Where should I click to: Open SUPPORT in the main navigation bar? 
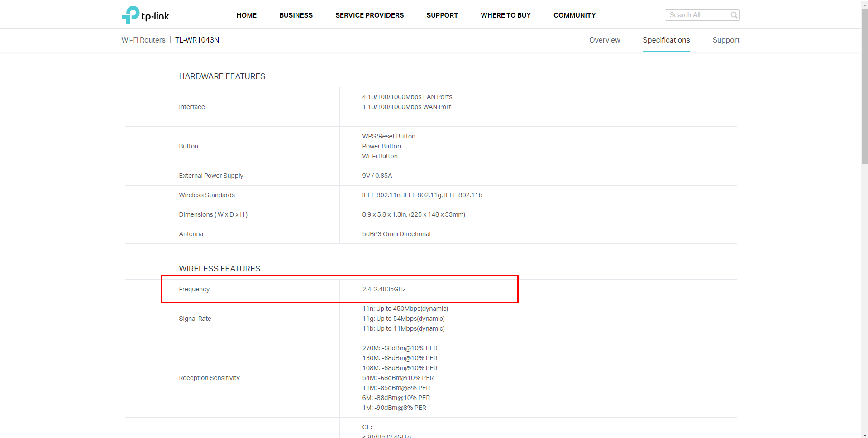442,15
